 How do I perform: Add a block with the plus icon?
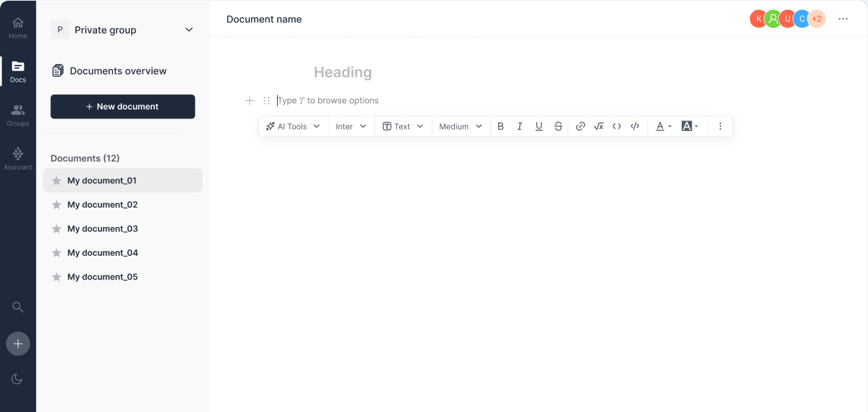[x=250, y=100]
